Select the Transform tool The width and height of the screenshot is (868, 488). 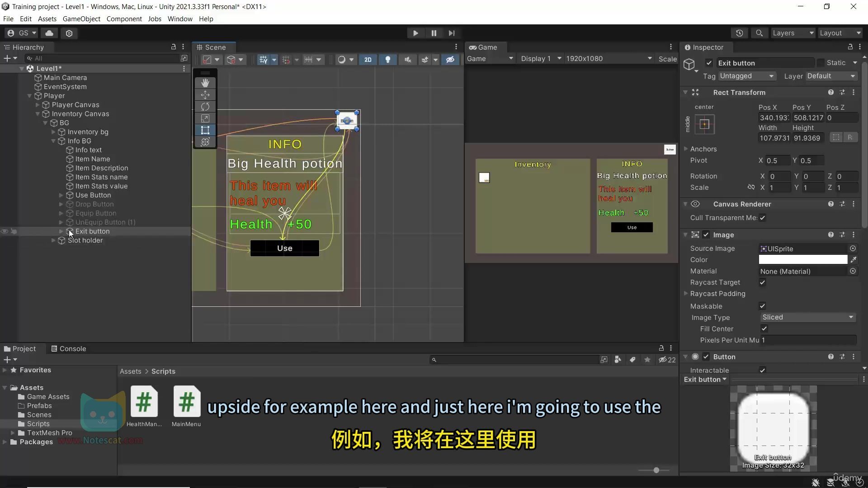pos(205,142)
